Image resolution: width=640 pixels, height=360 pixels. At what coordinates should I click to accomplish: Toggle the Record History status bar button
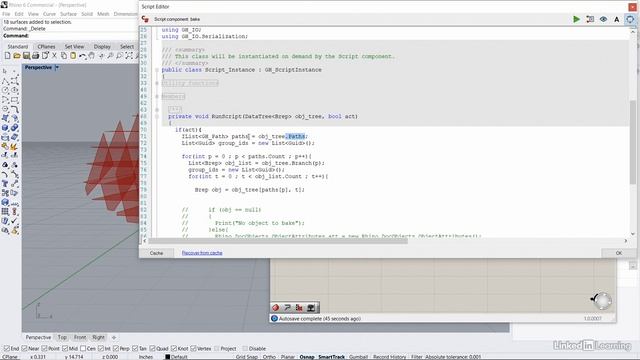point(389,357)
